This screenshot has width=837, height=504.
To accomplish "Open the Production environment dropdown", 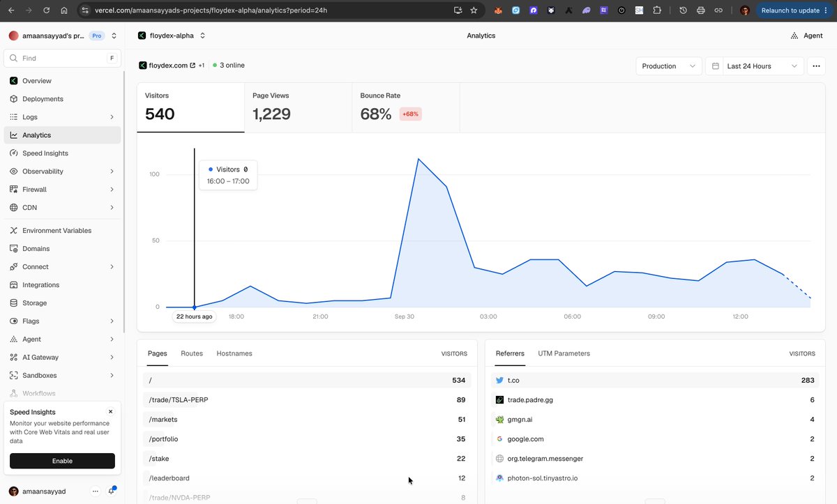I will pos(669,66).
